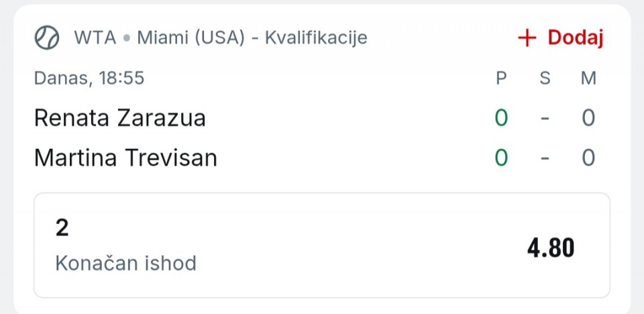644x314 pixels.
Task: Click the S column dash for Zarazua
Action: [x=545, y=119]
